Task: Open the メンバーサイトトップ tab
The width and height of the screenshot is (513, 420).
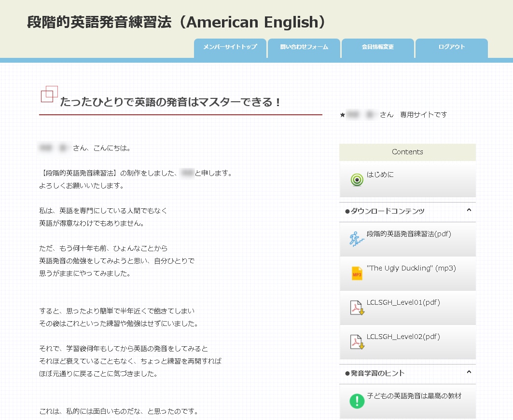Action: coord(230,48)
